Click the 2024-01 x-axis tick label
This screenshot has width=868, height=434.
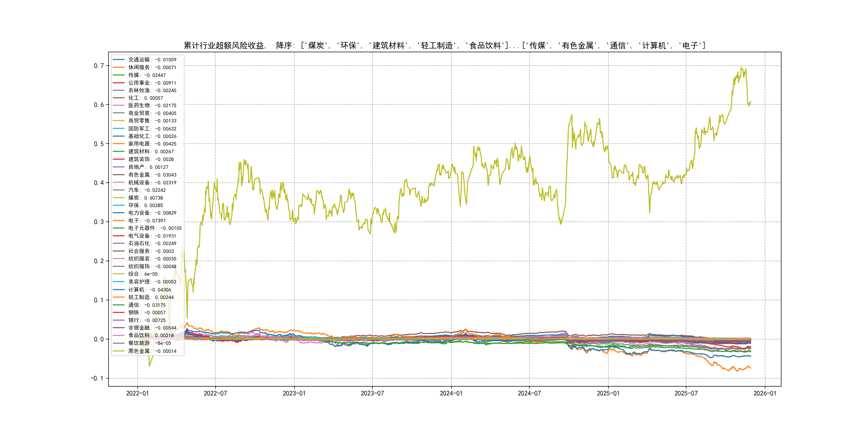pos(451,393)
